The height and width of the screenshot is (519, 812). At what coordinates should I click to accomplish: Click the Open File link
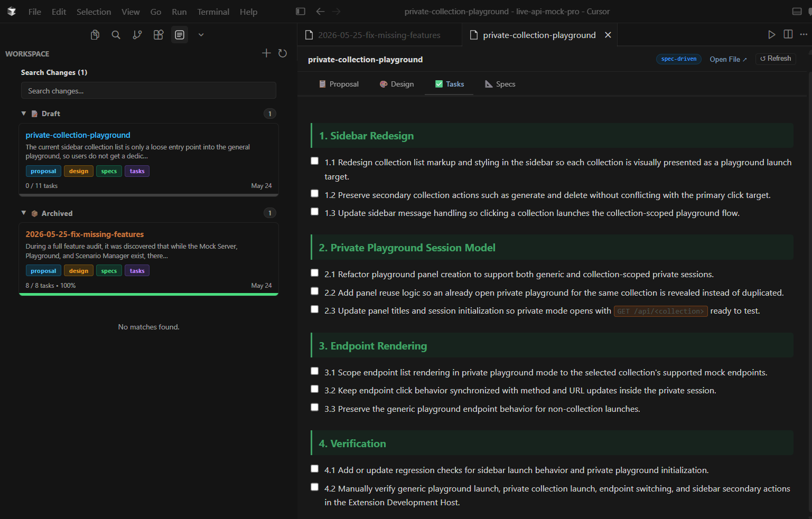point(728,59)
